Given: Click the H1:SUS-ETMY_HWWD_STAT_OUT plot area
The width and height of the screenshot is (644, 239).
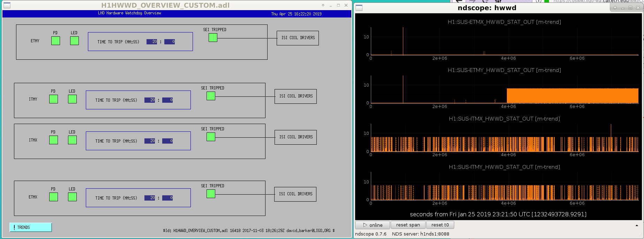Looking at the screenshot, I should point(504,89).
